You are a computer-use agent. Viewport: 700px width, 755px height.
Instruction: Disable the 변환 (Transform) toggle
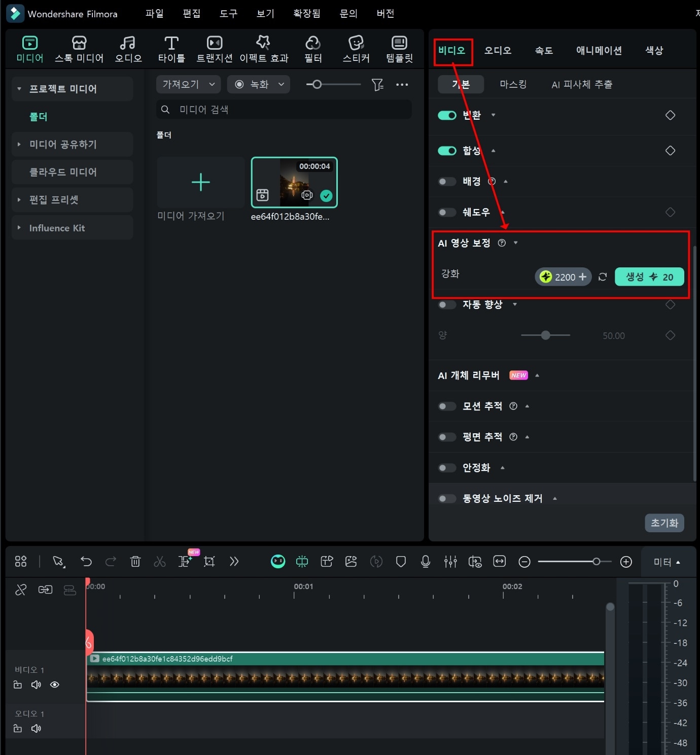pyautogui.click(x=447, y=115)
